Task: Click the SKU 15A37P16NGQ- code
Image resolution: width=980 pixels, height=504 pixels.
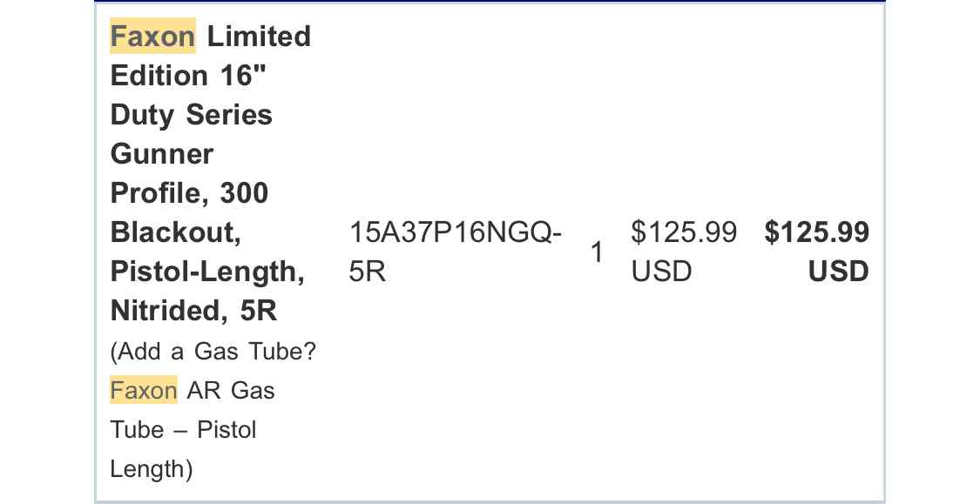Action: (x=456, y=232)
